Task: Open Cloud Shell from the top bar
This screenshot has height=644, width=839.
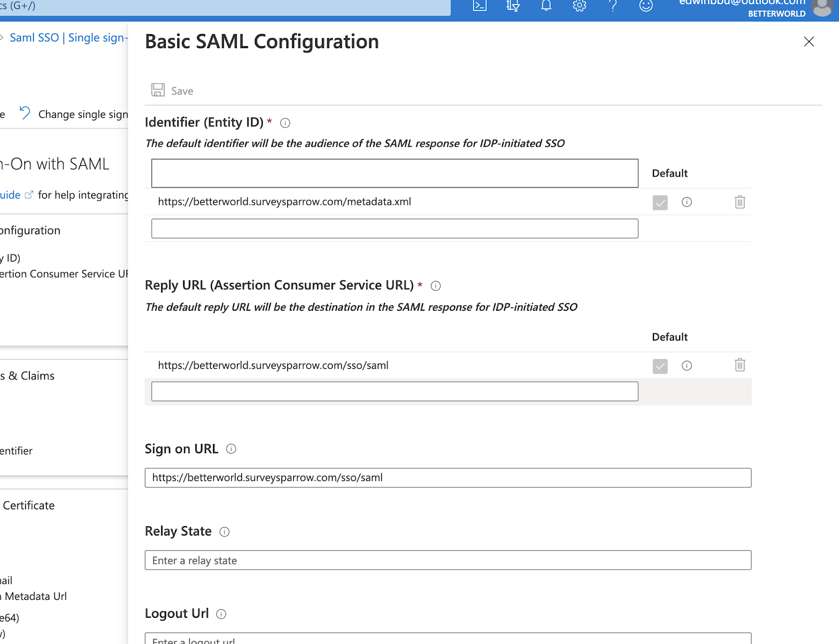Action: point(479,6)
